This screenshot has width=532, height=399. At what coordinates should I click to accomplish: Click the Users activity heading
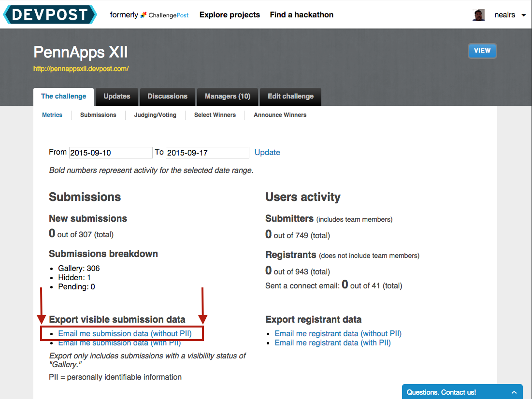tap(302, 197)
